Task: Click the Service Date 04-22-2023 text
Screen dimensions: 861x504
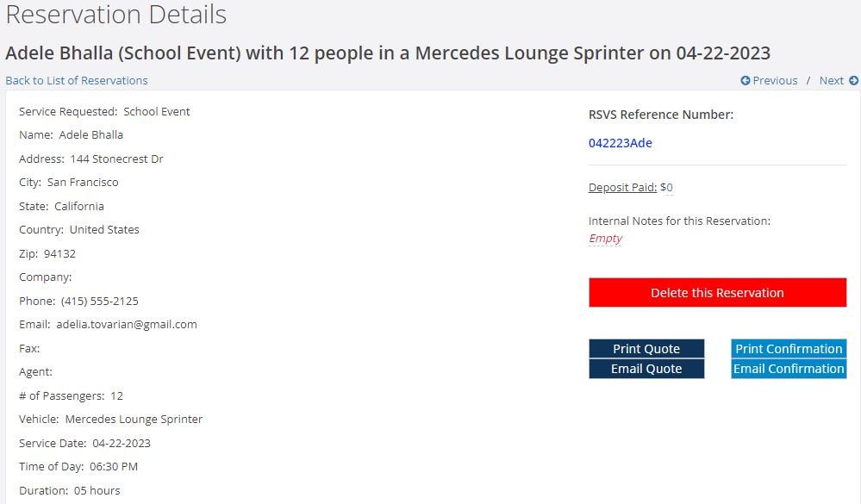Action: click(84, 443)
